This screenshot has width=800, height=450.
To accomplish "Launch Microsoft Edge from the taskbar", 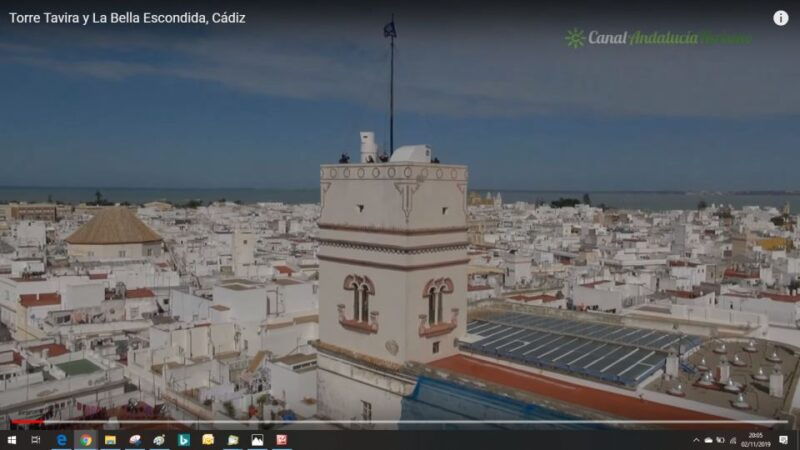I will click(x=61, y=440).
